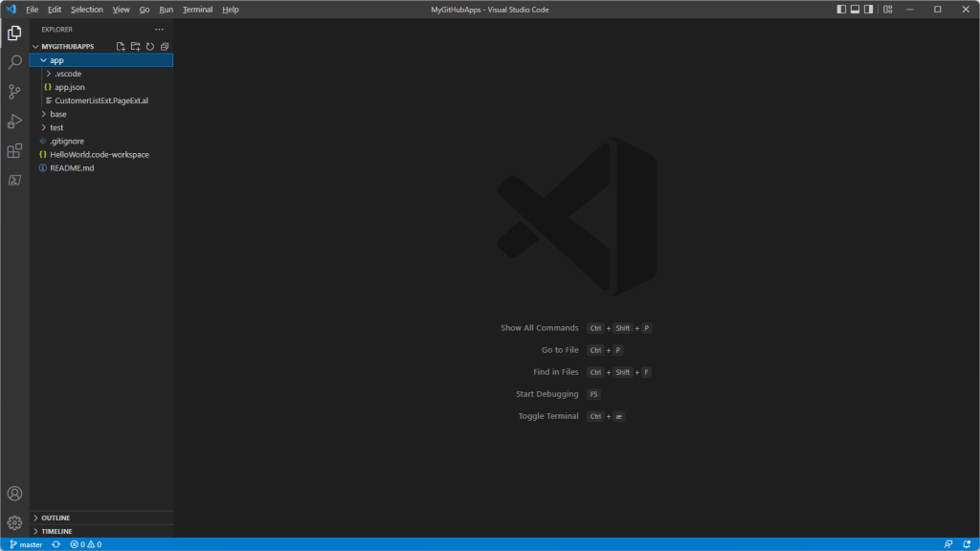Click the New Folder icon in Explorer header

tap(136, 46)
